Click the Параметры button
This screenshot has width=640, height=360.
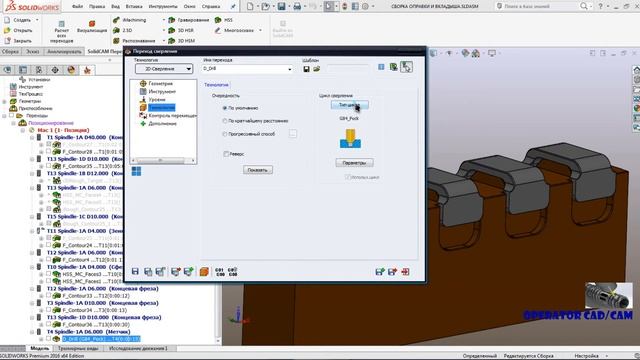pyautogui.click(x=354, y=163)
